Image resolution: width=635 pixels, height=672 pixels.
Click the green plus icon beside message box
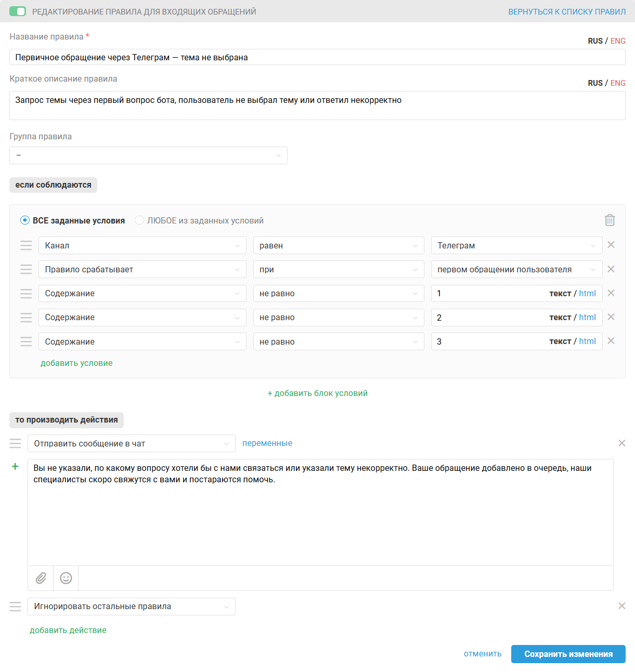pyautogui.click(x=15, y=467)
